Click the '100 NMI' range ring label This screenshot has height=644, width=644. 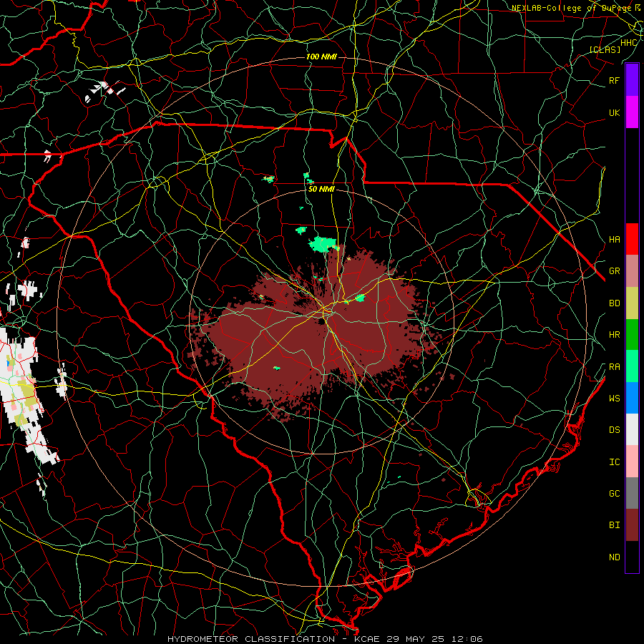point(321,57)
